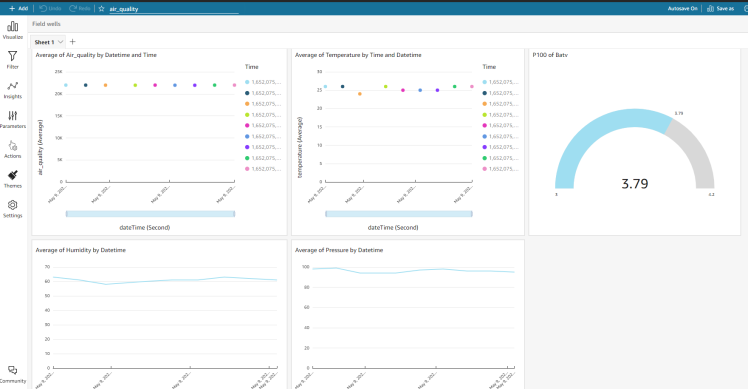Click the Time legend header in Air_quality chart
The height and width of the screenshot is (389, 748).
click(x=251, y=67)
